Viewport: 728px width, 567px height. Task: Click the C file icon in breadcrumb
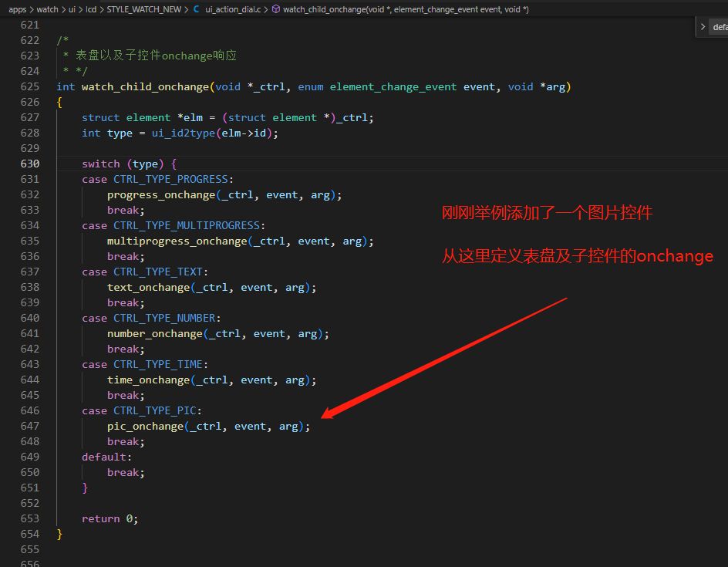(x=197, y=9)
